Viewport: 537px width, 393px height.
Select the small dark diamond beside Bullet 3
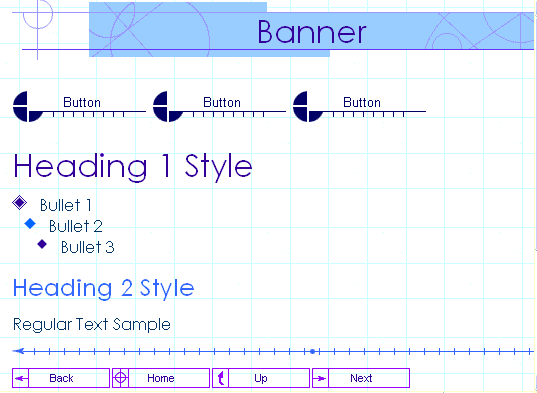click(42, 244)
